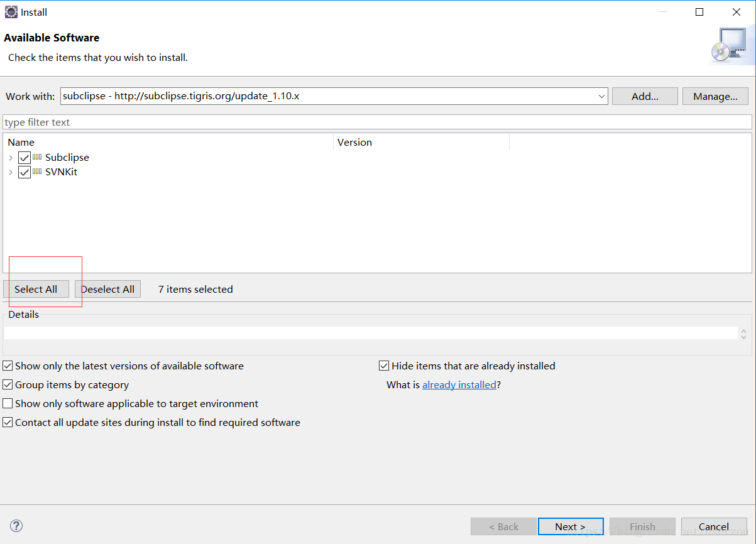The image size is (756, 544).
Task: Expand the Subclipse tree node
Action: coord(11,158)
